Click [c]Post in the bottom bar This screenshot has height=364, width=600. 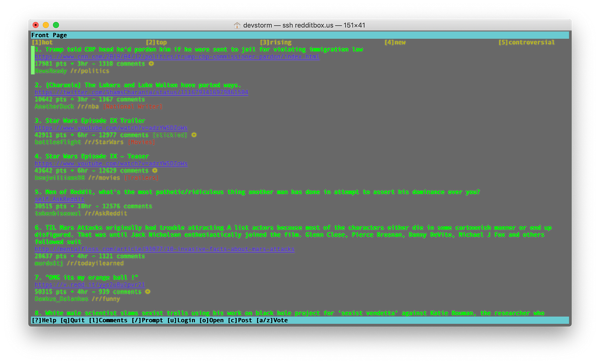tap(240, 320)
